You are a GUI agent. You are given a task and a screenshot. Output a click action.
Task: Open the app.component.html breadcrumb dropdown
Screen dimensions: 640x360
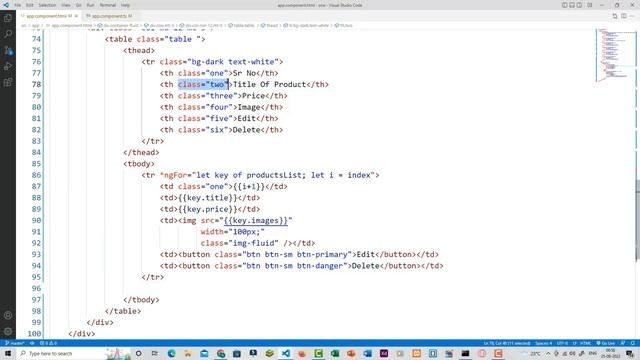tap(69, 25)
